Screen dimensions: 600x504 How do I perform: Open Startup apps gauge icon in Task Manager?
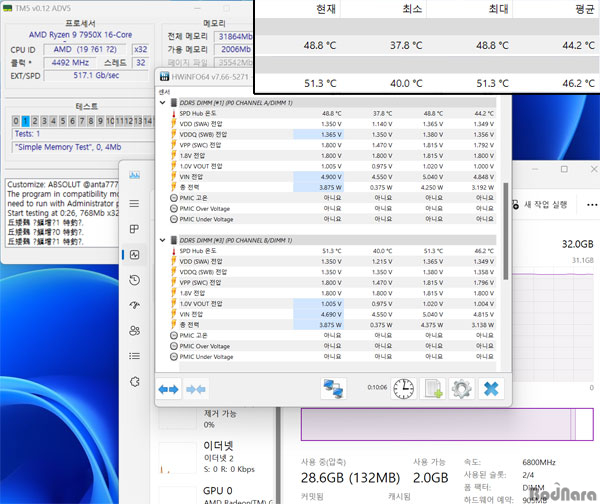point(134,305)
